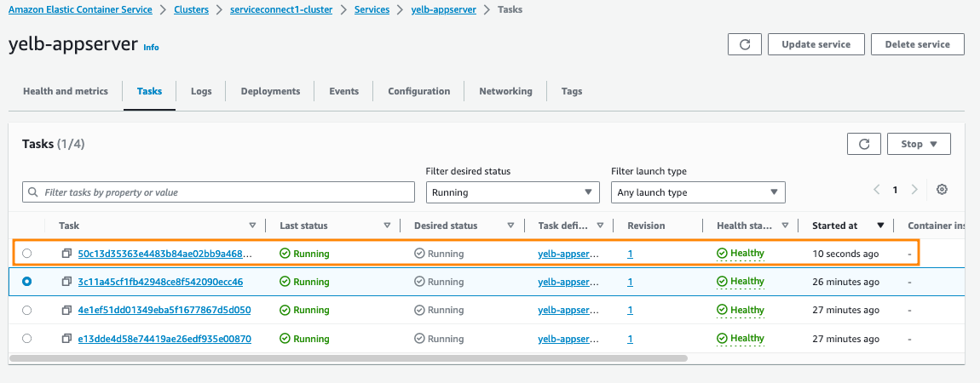Switch to Health and metrics tab
Screen dimensions: 980x383
point(66,91)
